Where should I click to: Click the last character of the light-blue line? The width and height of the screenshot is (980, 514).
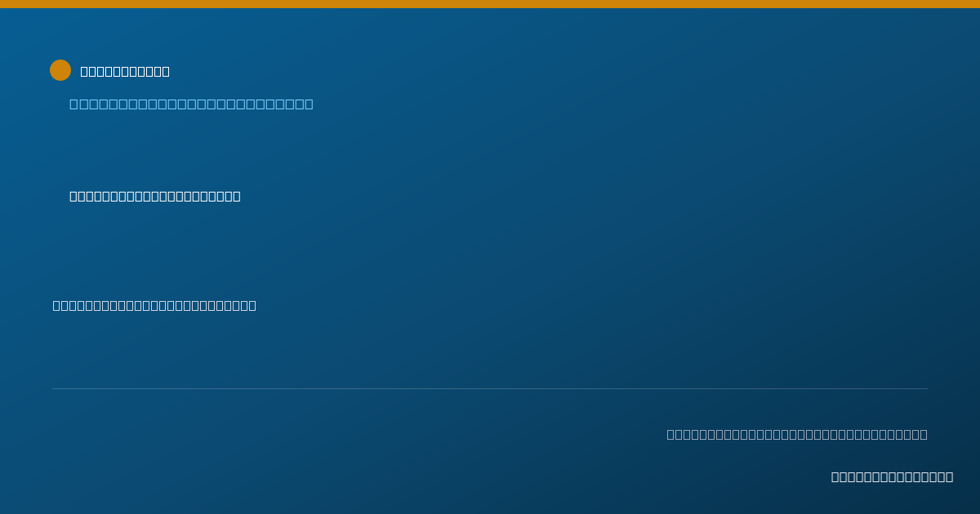click(309, 104)
